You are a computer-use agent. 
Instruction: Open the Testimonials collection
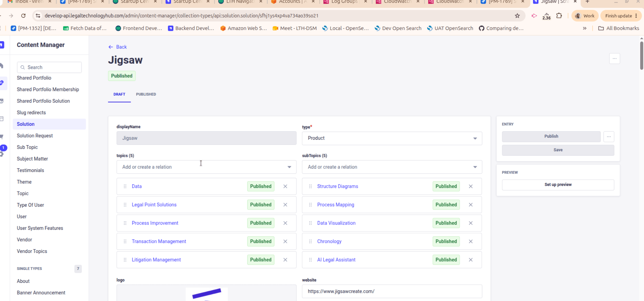pyautogui.click(x=30, y=170)
